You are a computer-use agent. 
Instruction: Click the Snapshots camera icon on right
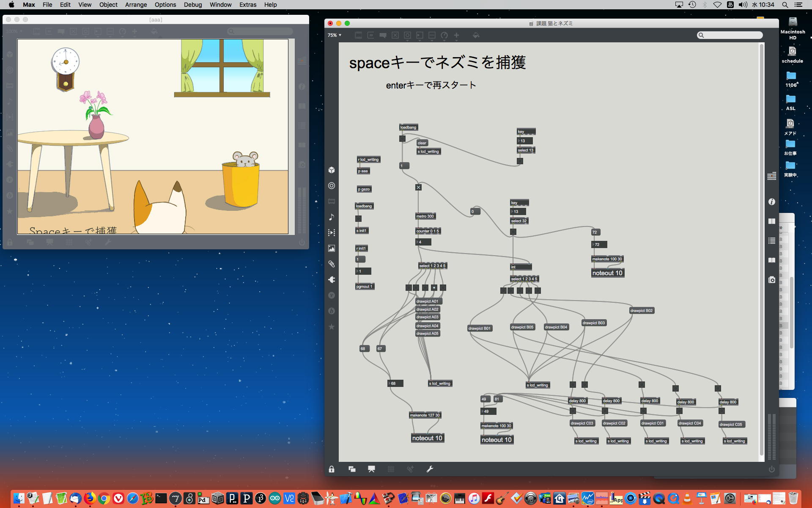click(772, 280)
